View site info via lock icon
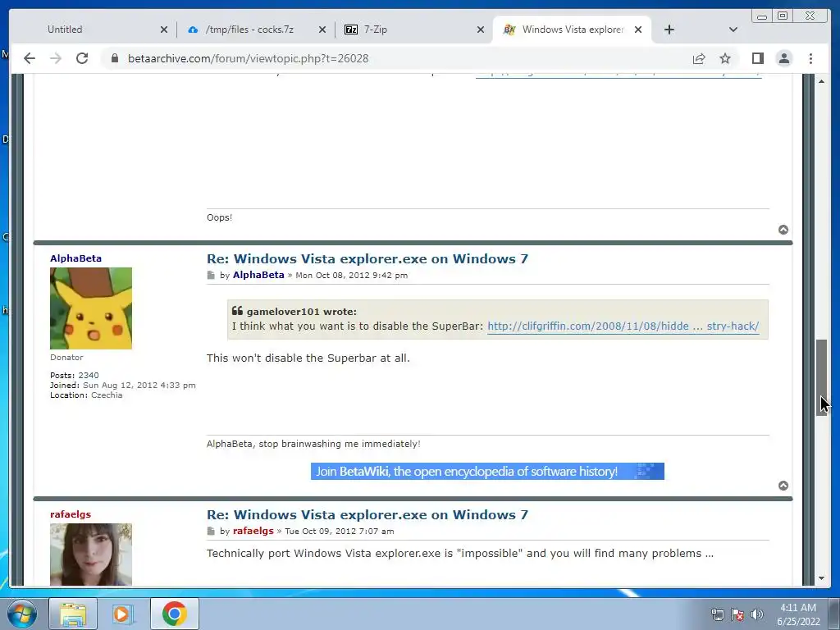Screen dimensions: 840x630 click(114, 58)
